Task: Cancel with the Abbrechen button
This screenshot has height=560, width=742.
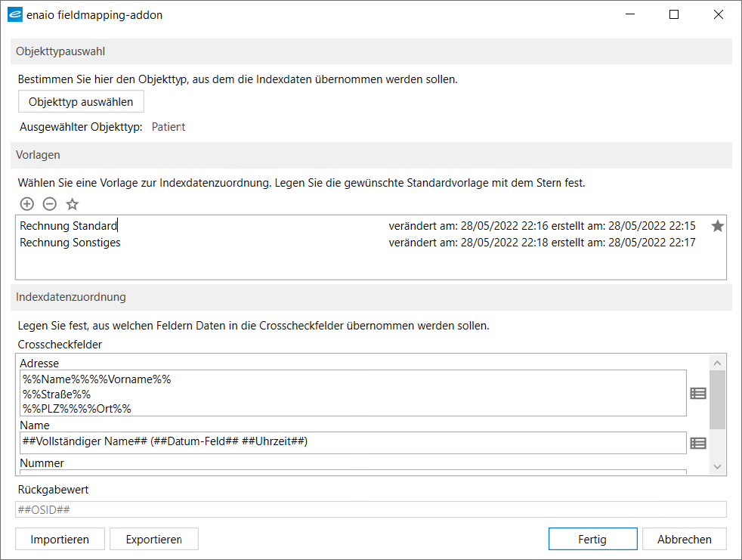Action: (x=684, y=539)
